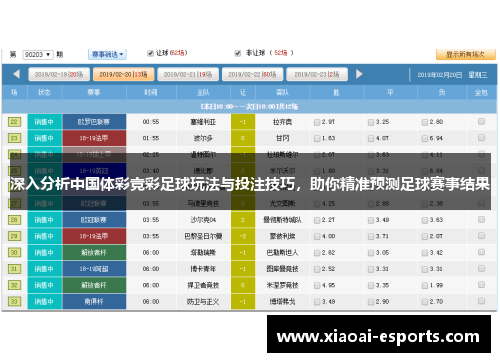500x362 pixels.
Task: Tick the 全包 select-all checkbox for match 33
Action: pos(481,301)
